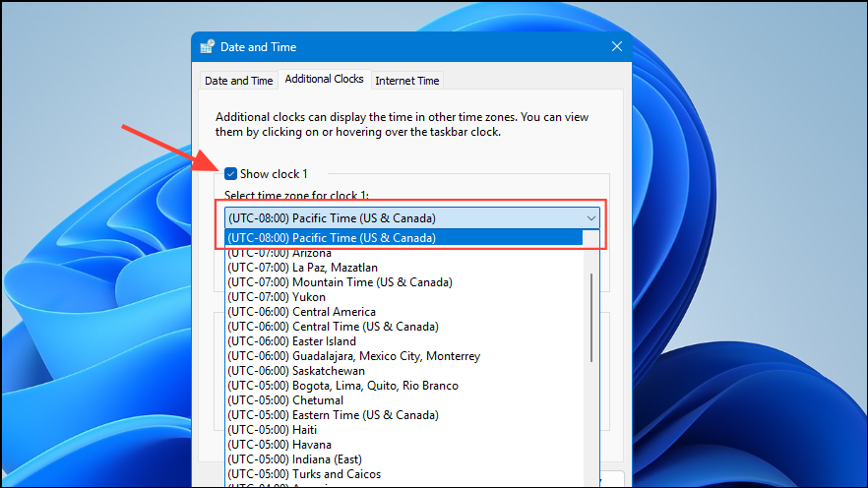Choose (UTC-07:00) La Paz, Mazatlan
Image resolution: width=868 pixels, height=488 pixels.
pyautogui.click(x=404, y=268)
